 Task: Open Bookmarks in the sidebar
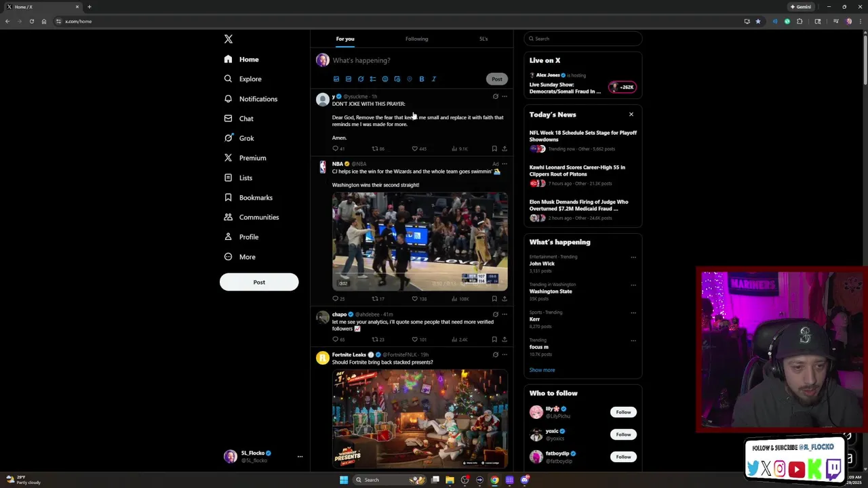tap(248, 197)
